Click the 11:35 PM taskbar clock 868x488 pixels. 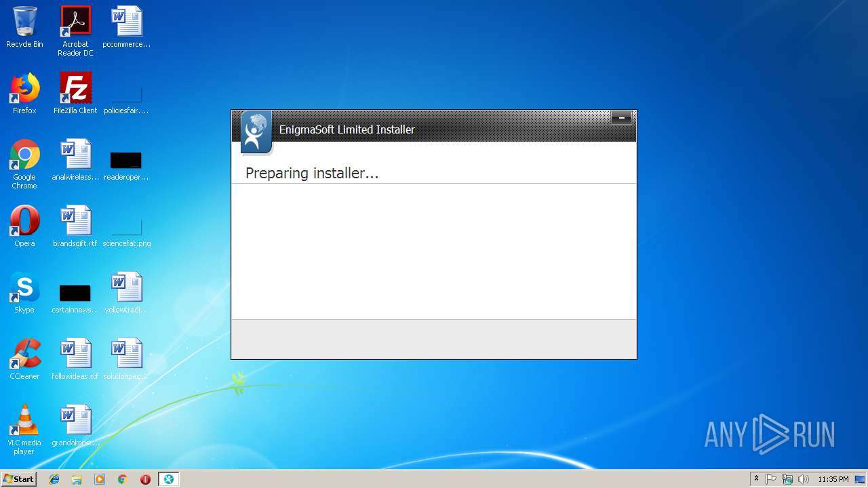pos(833,479)
